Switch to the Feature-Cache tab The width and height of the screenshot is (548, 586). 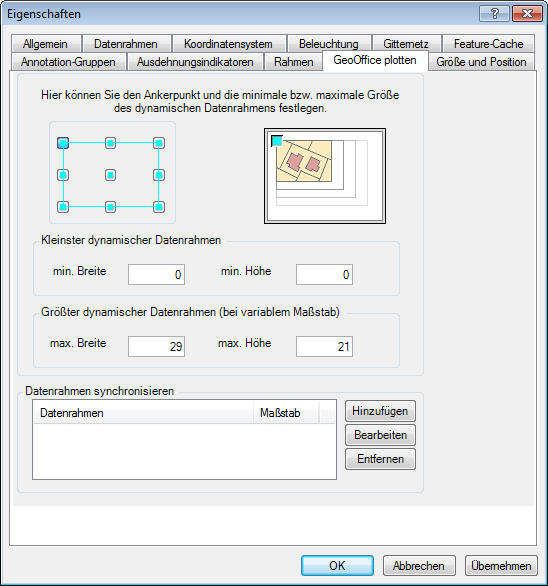pos(489,44)
